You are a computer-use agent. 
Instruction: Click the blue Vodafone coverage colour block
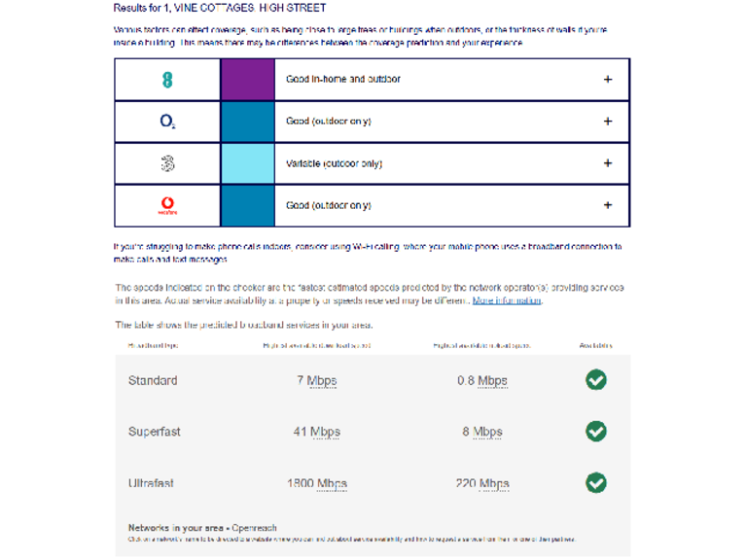[x=248, y=205]
